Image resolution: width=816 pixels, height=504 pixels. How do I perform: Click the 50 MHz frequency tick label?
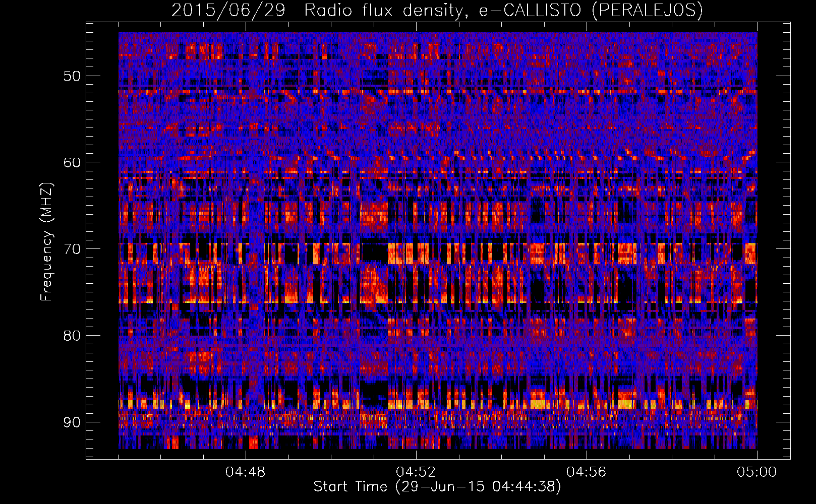(72, 76)
